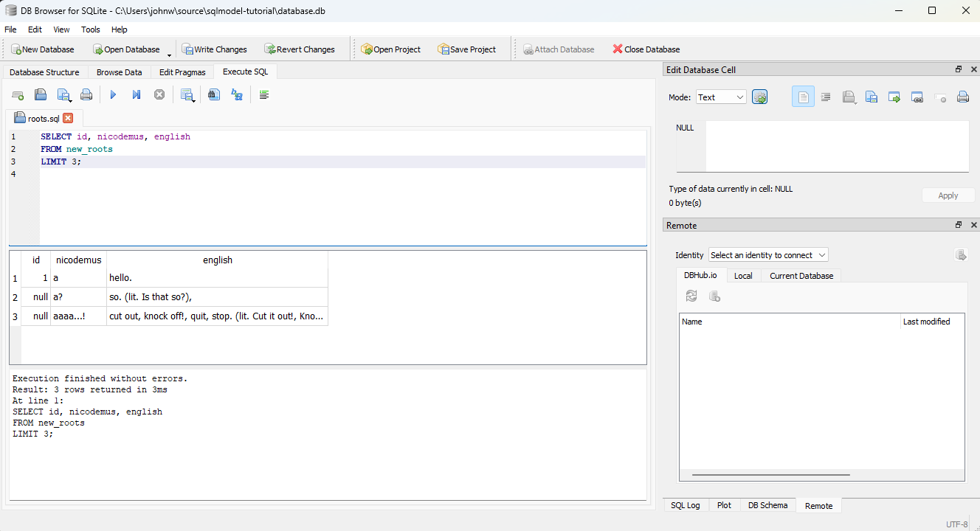Close the roots.sql editor tab
This screenshot has height=531, width=980.
point(68,118)
